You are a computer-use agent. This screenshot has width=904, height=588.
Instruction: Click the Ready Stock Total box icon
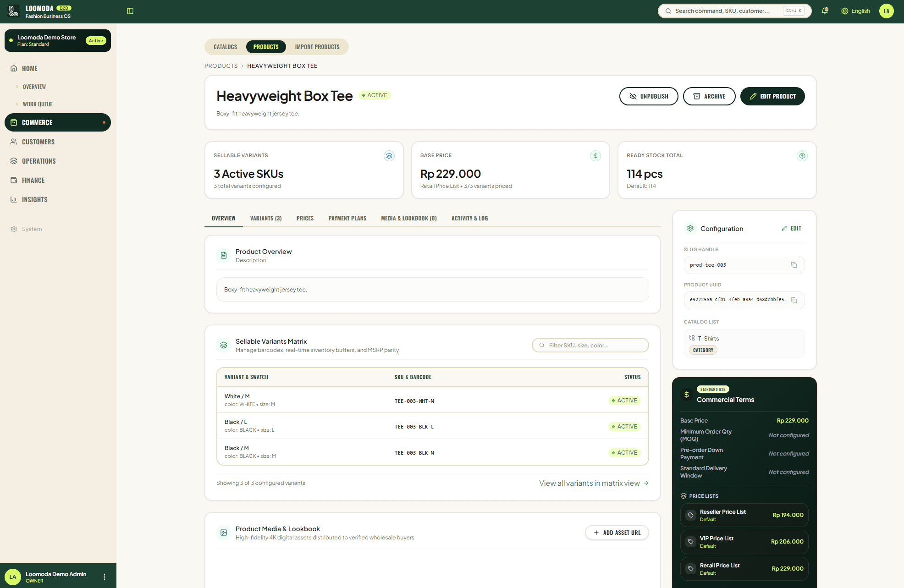(x=802, y=156)
